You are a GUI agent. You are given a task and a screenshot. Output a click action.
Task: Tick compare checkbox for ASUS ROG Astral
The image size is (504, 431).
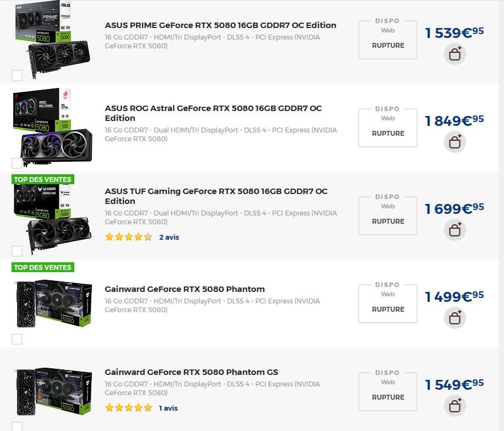click(x=17, y=163)
